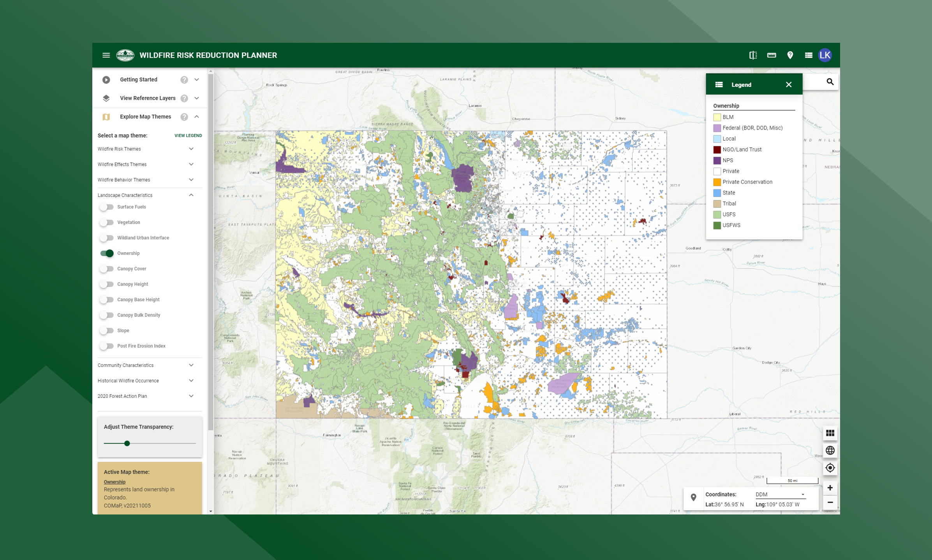The width and height of the screenshot is (932, 560).
Task: Zoom in on the map
Action: coord(830,488)
